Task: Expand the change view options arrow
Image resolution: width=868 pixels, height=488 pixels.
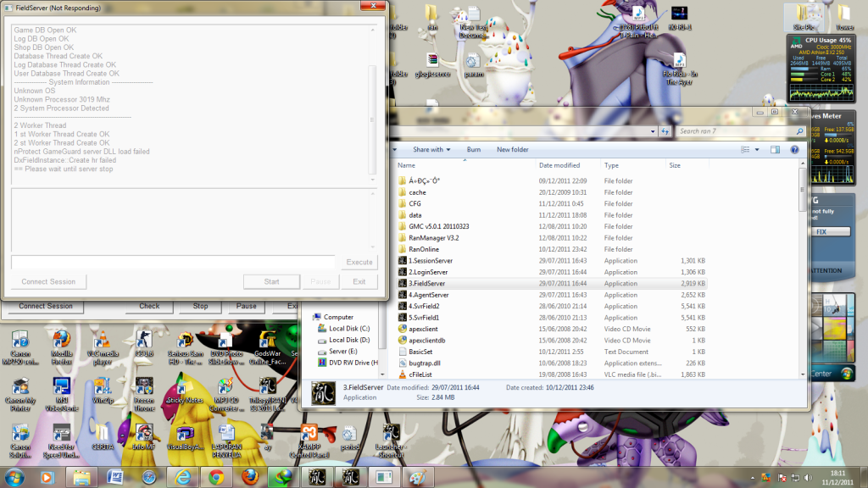Action: pyautogui.click(x=757, y=150)
